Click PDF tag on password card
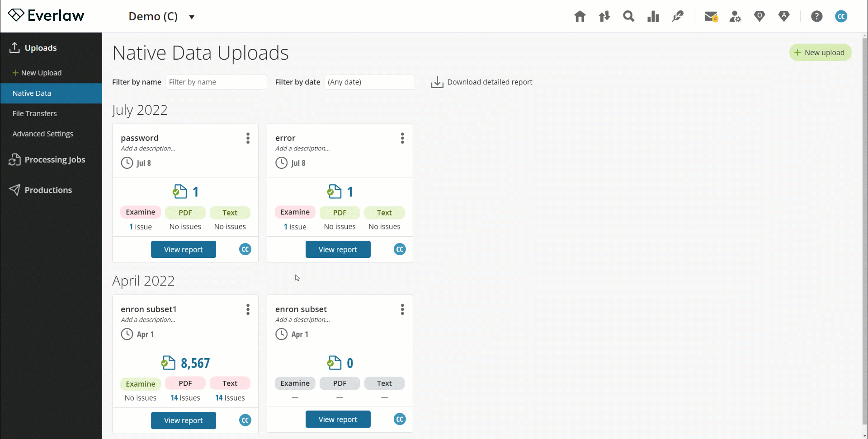Viewport: 868px width, 439px height. click(x=185, y=213)
